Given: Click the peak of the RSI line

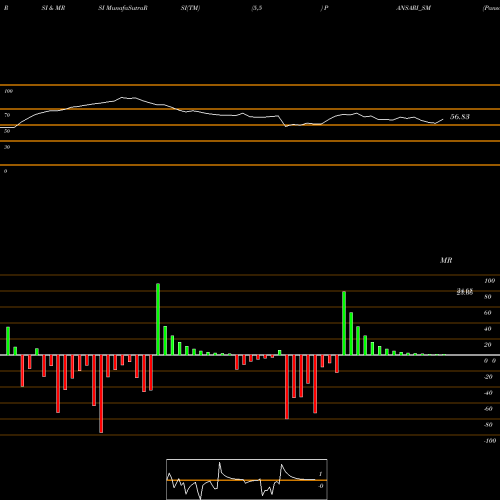Looking at the screenshot, I should click(x=122, y=97).
